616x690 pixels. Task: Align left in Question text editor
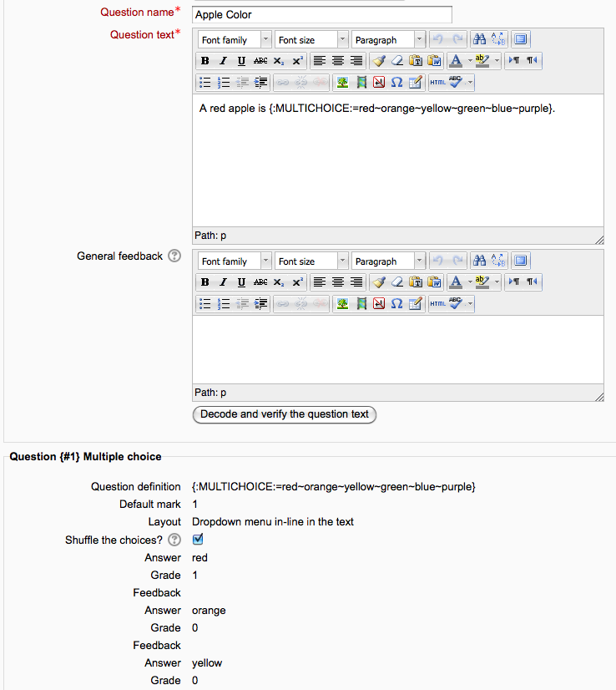coord(320,61)
